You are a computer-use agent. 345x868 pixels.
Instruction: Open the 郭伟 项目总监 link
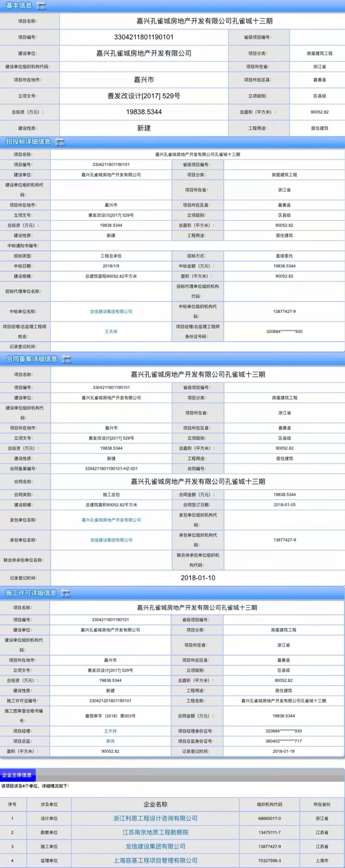click(x=111, y=741)
